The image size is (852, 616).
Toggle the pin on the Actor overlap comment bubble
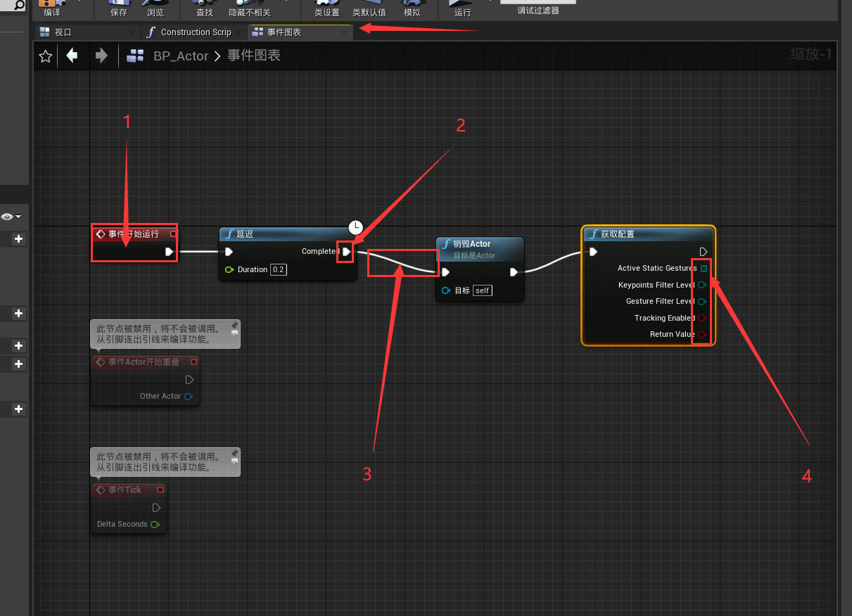(235, 326)
